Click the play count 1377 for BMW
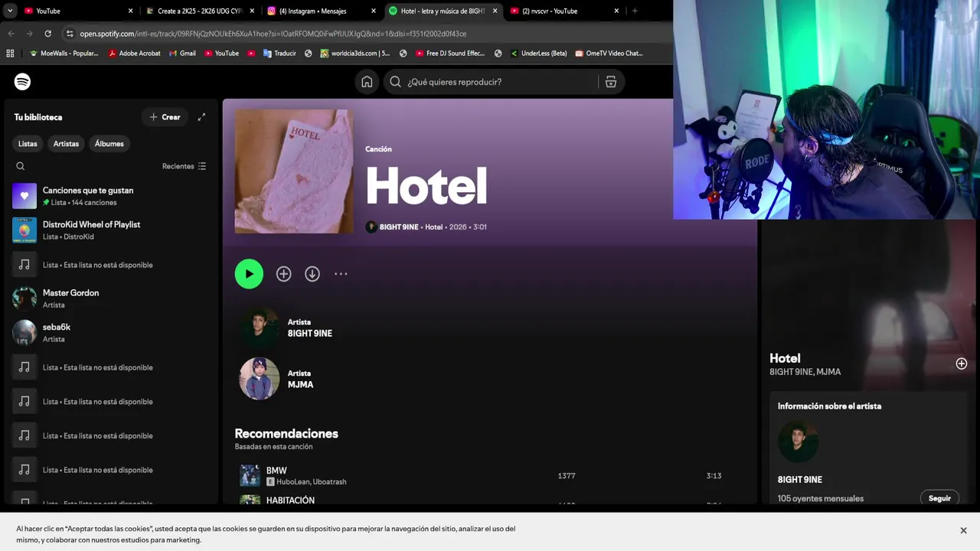This screenshot has height=551, width=980. point(567,476)
